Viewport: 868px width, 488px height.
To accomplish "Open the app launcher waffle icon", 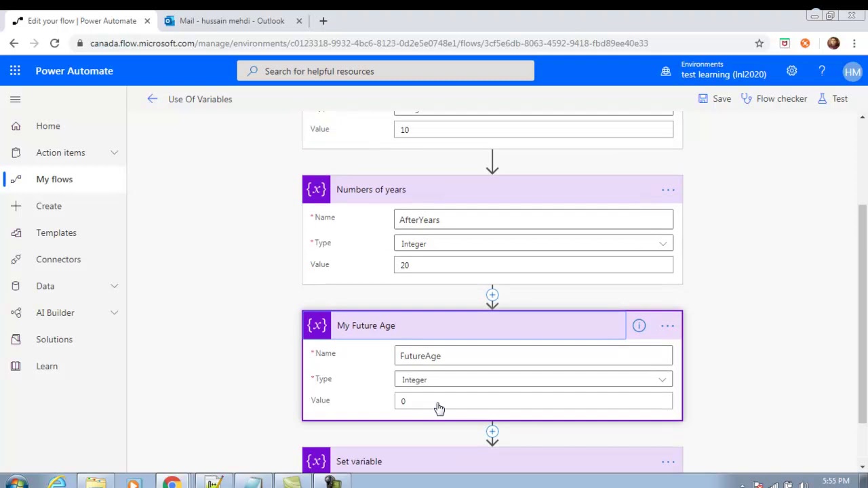I will 15,70.
